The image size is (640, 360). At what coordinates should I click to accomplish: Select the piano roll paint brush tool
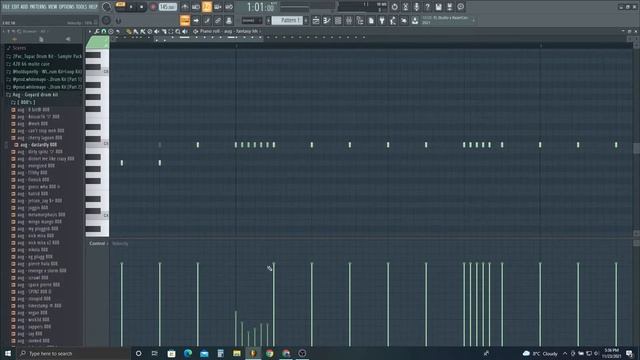pos(136,31)
